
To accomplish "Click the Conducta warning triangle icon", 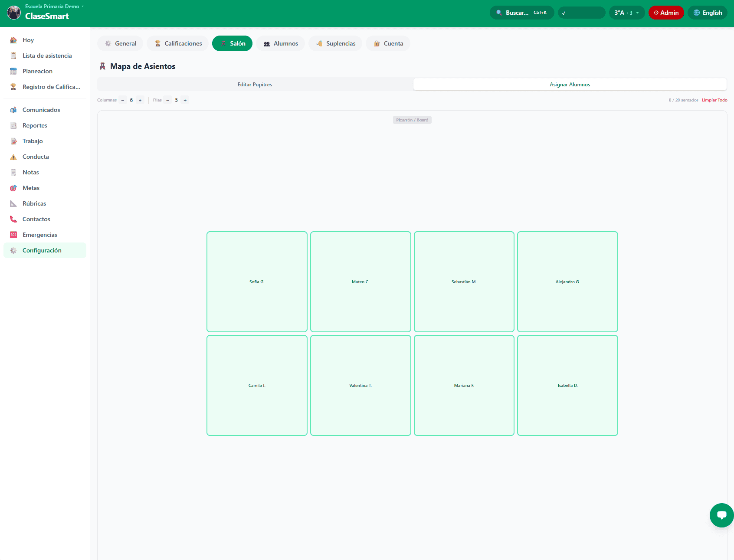I will tap(13, 157).
